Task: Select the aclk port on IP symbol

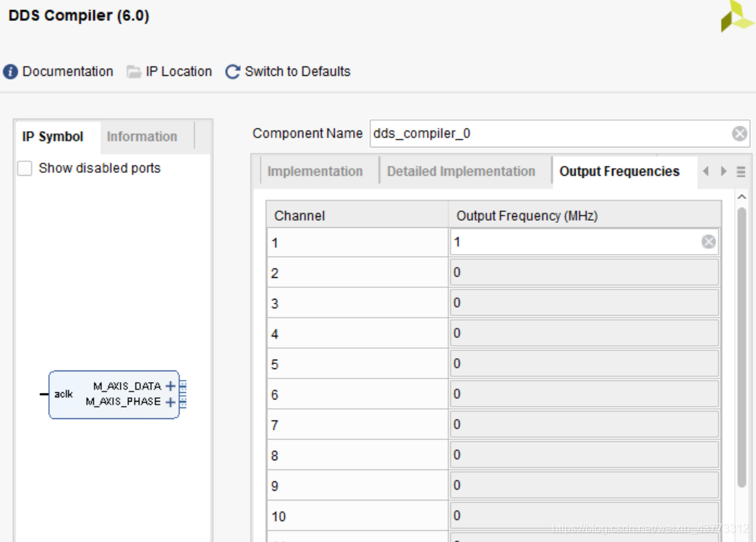Action: coord(63,394)
